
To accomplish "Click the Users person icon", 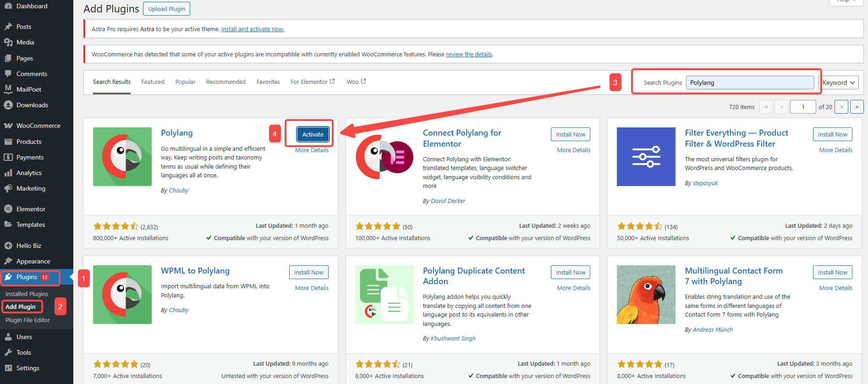I will click(x=8, y=337).
